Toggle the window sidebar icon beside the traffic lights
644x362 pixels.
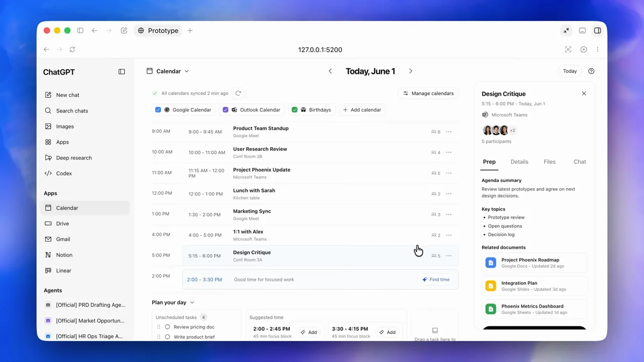coord(80,31)
